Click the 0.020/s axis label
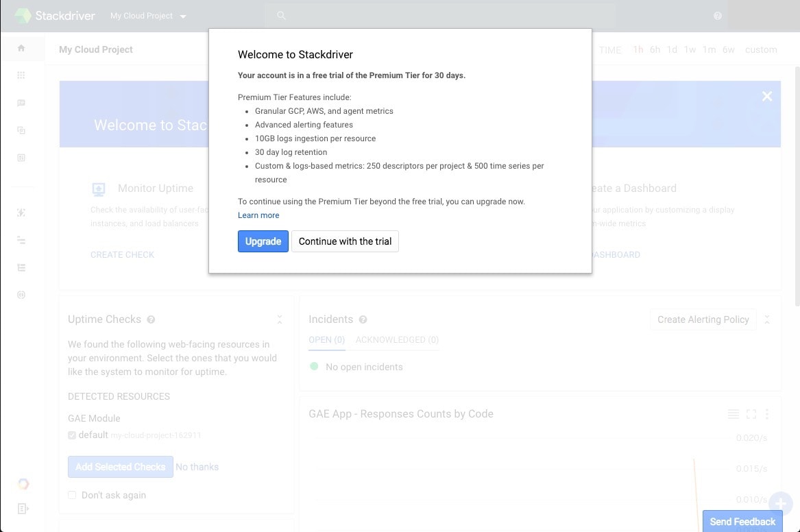This screenshot has width=800, height=532. click(x=751, y=438)
